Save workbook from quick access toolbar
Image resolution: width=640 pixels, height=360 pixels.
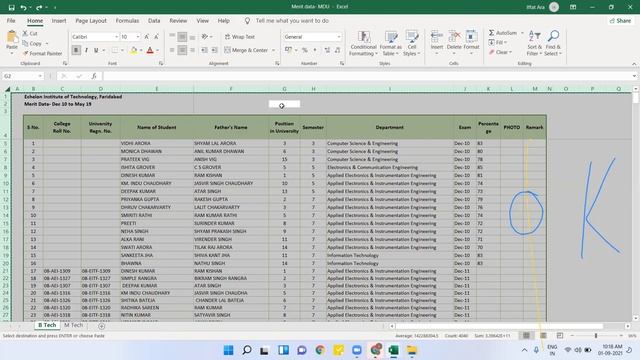tap(11, 7)
